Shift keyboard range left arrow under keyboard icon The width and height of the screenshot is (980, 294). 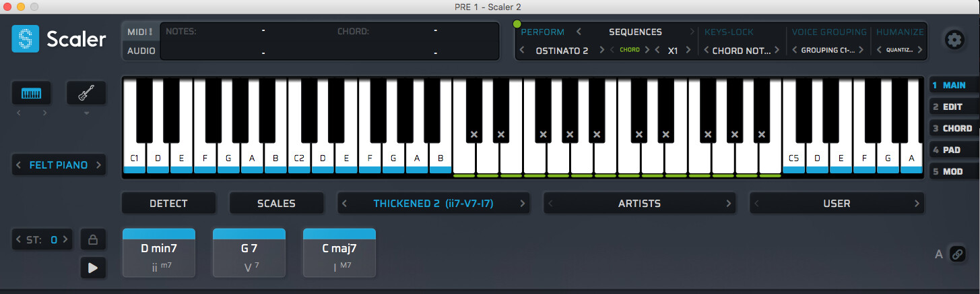pyautogui.click(x=19, y=113)
